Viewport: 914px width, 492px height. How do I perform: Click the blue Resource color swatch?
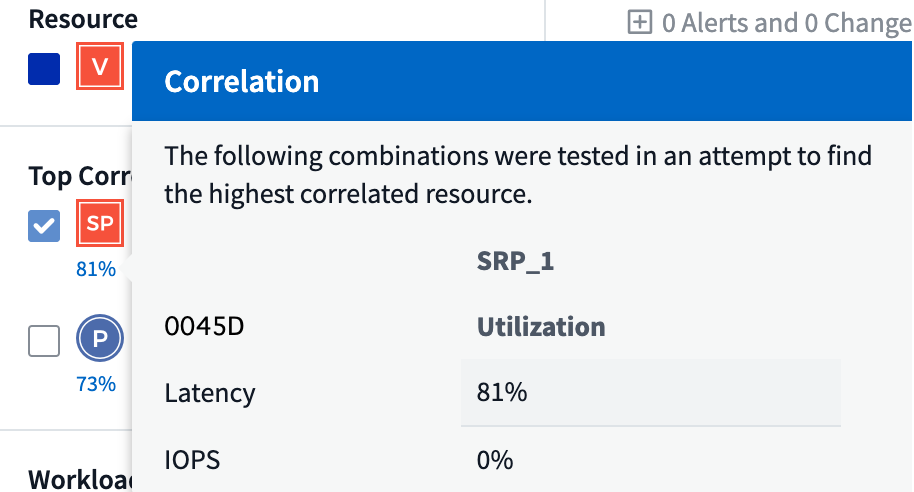(44, 69)
